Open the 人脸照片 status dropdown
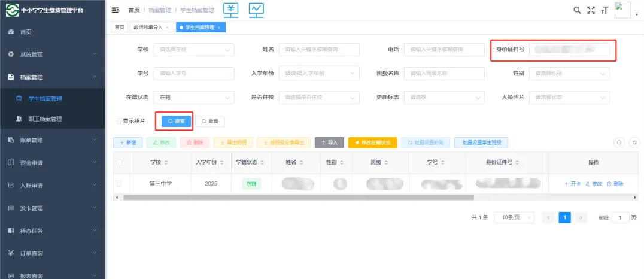 [569, 98]
